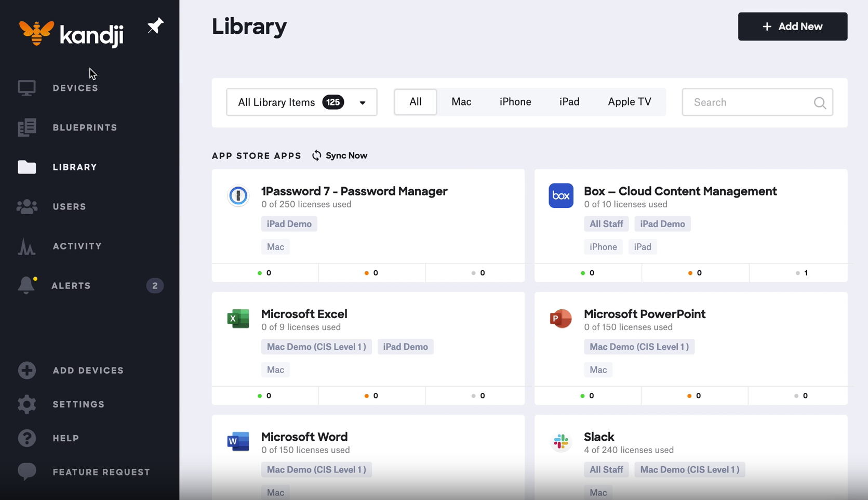Click the search magnifier icon
868x500 pixels.
(820, 103)
